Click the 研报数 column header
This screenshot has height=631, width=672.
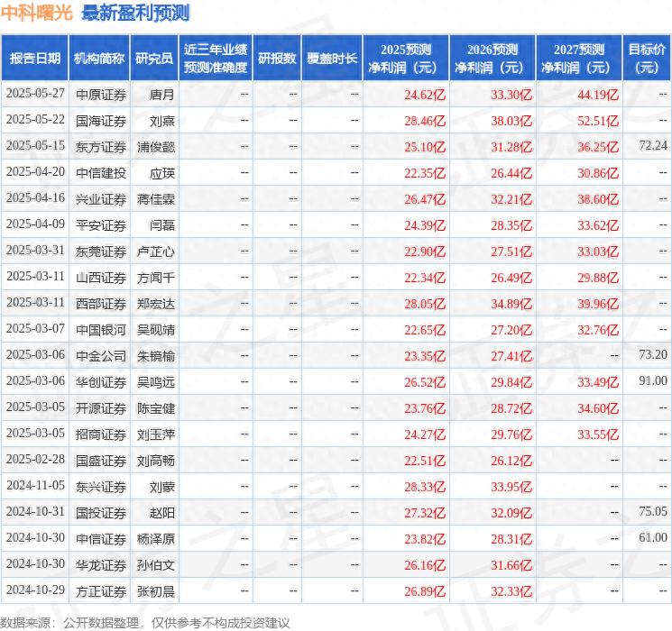[x=277, y=59]
